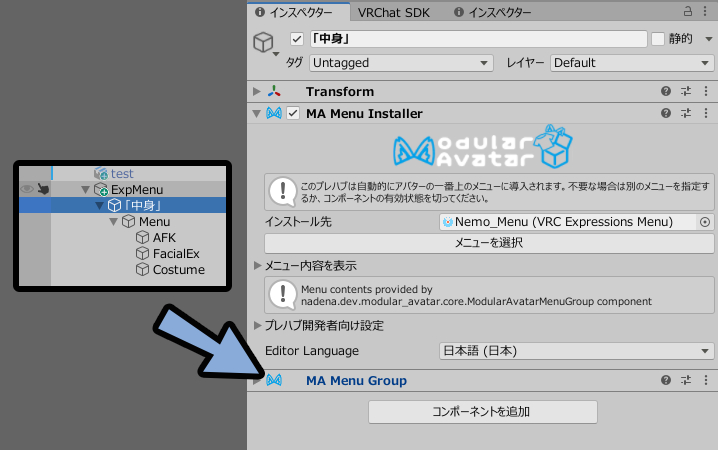Click the MA Menu Group component icon
Screen dimensions: 718x450
tap(274, 380)
